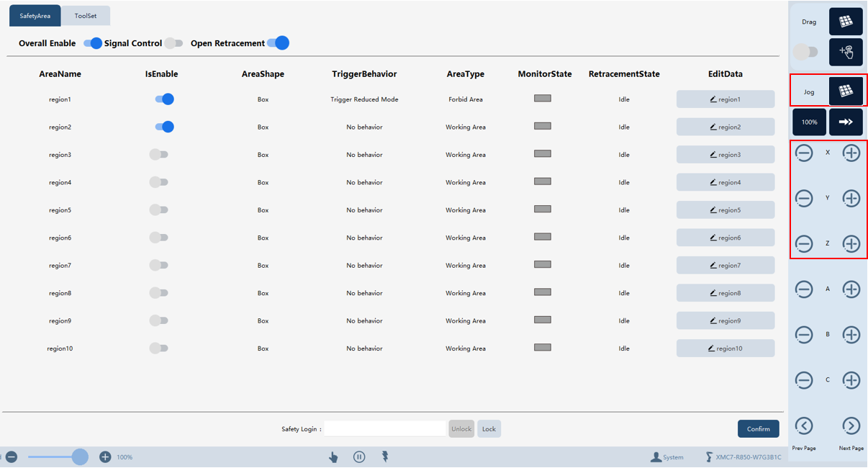Image resolution: width=868 pixels, height=468 pixels.
Task: Click the zoom-in plus icon bottom bar
Action: click(x=105, y=456)
